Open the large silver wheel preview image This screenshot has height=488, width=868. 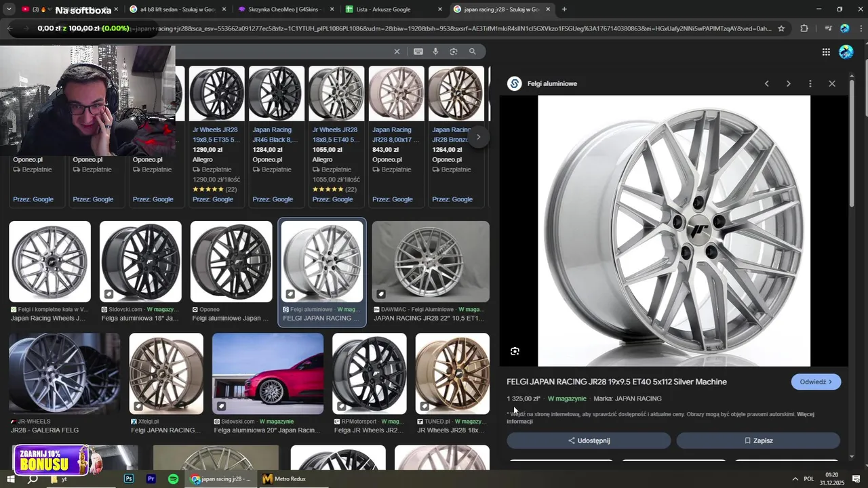[x=674, y=230]
